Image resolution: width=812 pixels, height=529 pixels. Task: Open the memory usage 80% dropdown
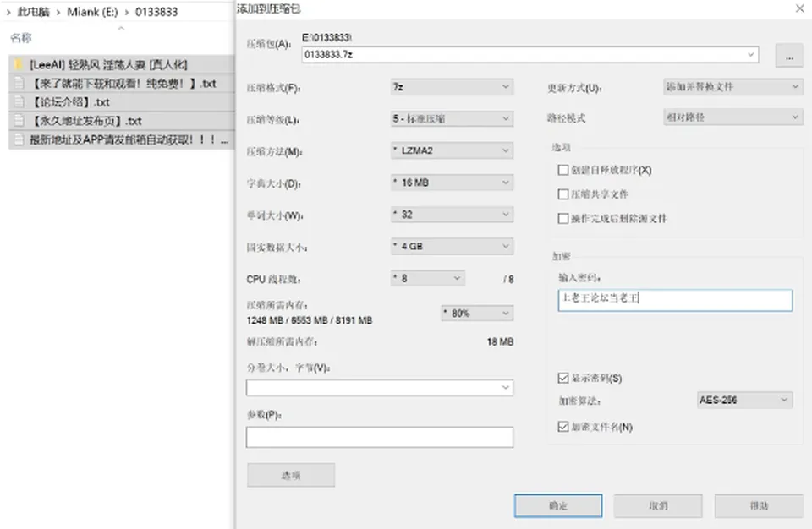pos(477,314)
